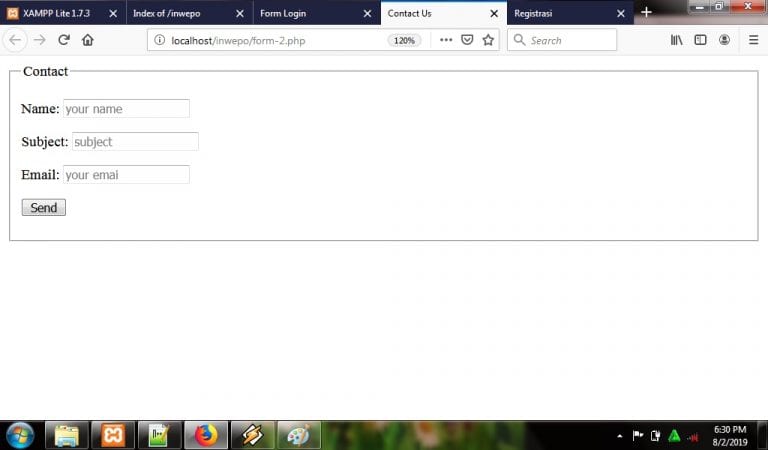
Task: Open Windows Explorer from taskbar
Action: click(67, 435)
